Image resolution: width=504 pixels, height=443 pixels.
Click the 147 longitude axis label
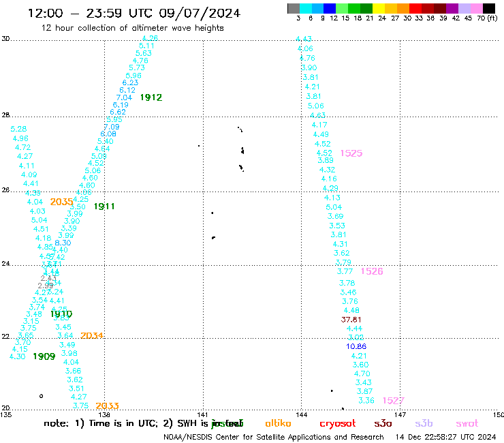click(x=400, y=414)
